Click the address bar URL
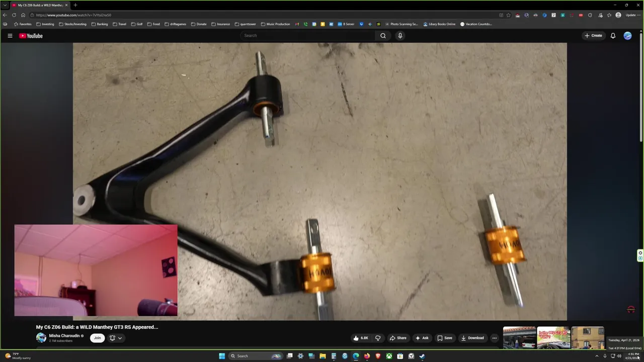 [73, 15]
